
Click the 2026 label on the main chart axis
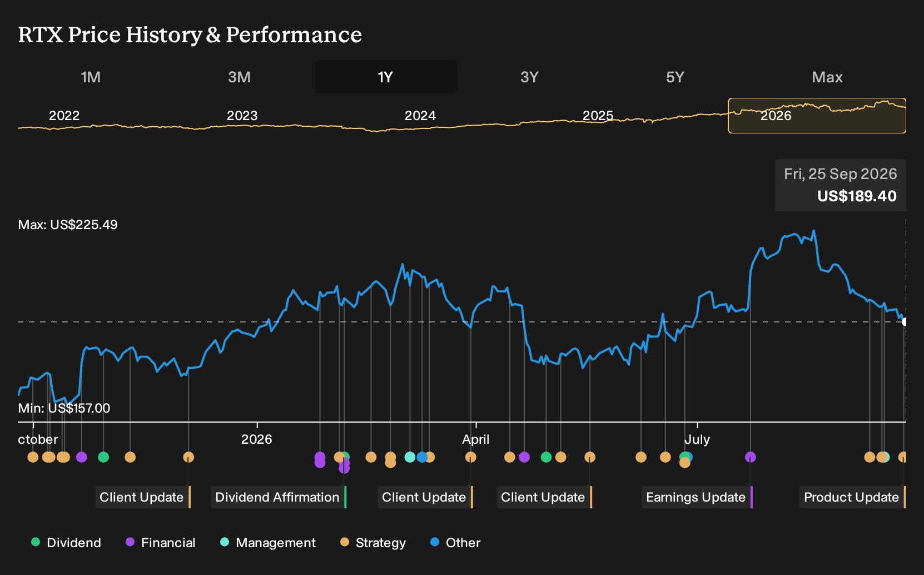tap(257, 439)
